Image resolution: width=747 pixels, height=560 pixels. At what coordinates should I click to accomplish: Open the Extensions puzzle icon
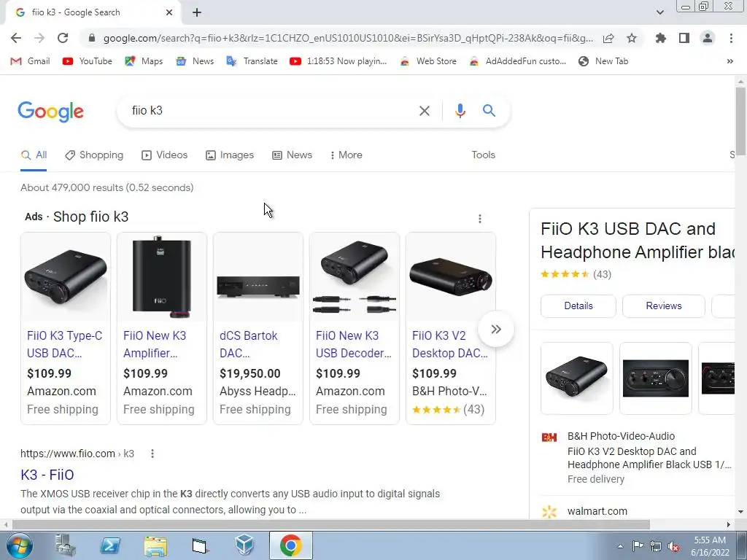click(660, 38)
